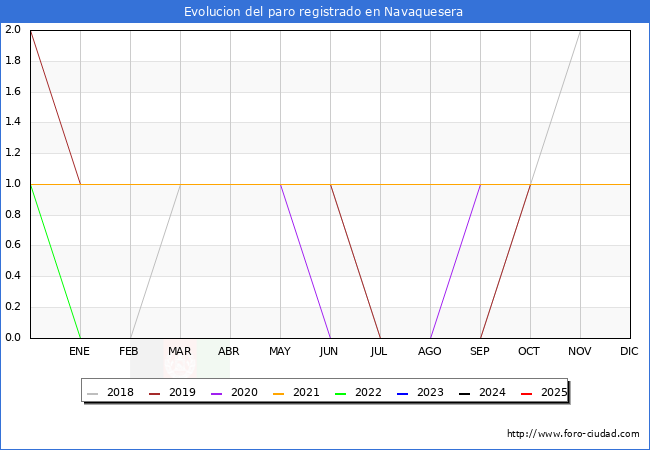
Task: Click the 0.4 y-axis value
Action: coord(13,276)
